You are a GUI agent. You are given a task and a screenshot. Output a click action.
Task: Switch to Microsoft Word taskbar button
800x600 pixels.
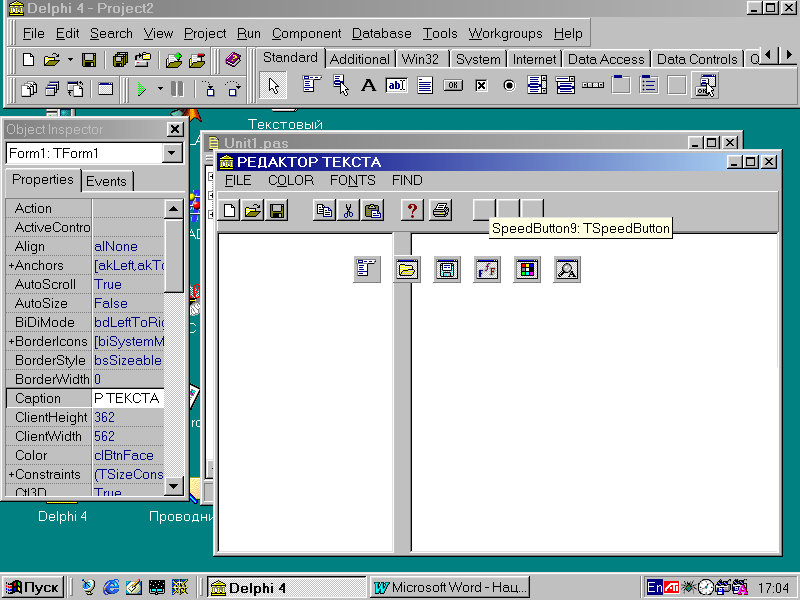pos(450,587)
